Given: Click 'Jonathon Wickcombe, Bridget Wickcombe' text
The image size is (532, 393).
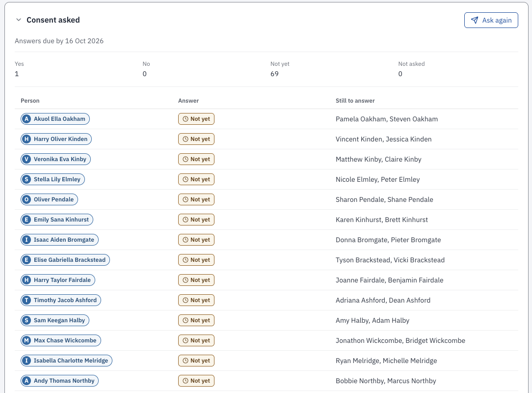Looking at the screenshot, I should point(400,340).
